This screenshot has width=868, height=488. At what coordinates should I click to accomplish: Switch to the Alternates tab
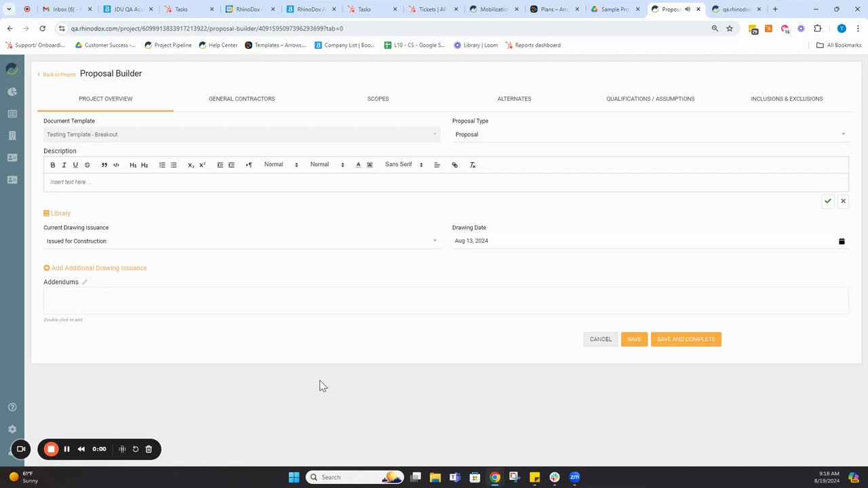pyautogui.click(x=514, y=99)
